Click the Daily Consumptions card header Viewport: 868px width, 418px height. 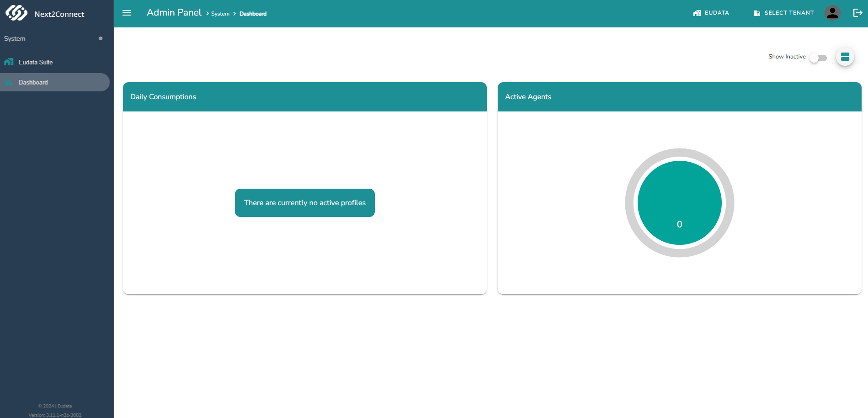click(305, 97)
